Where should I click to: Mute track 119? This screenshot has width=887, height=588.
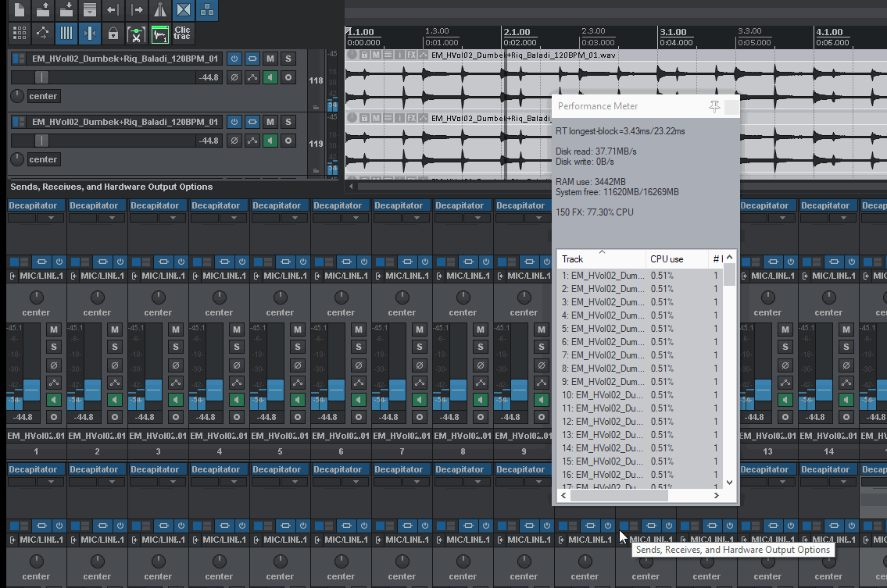(270, 122)
